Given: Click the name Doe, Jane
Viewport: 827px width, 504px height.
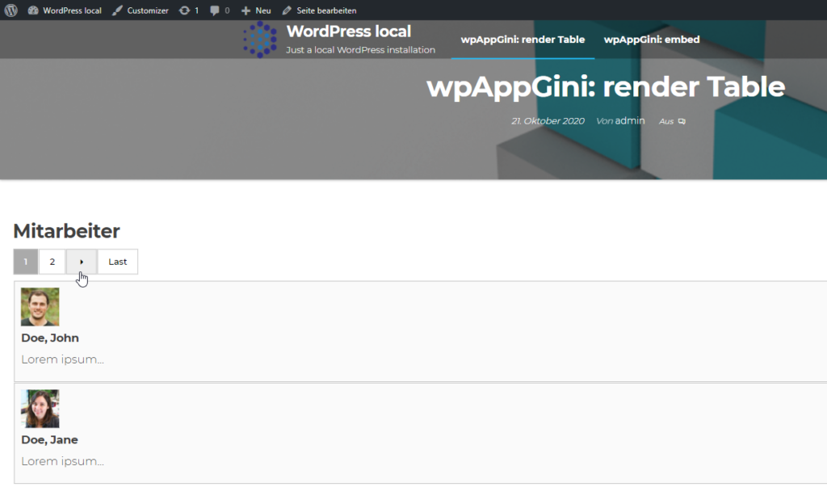Looking at the screenshot, I should click(49, 439).
